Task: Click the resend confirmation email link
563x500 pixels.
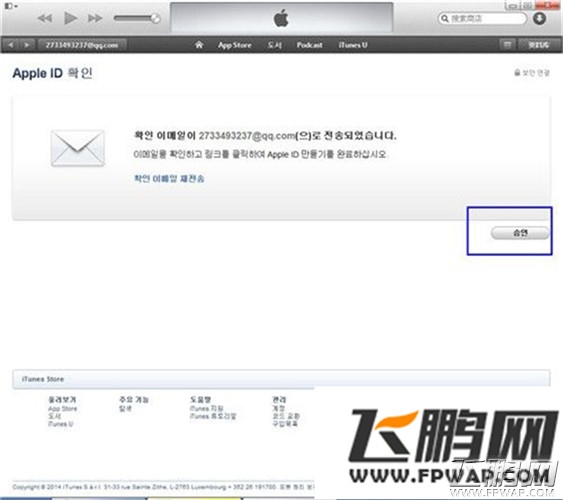Action: (169, 178)
